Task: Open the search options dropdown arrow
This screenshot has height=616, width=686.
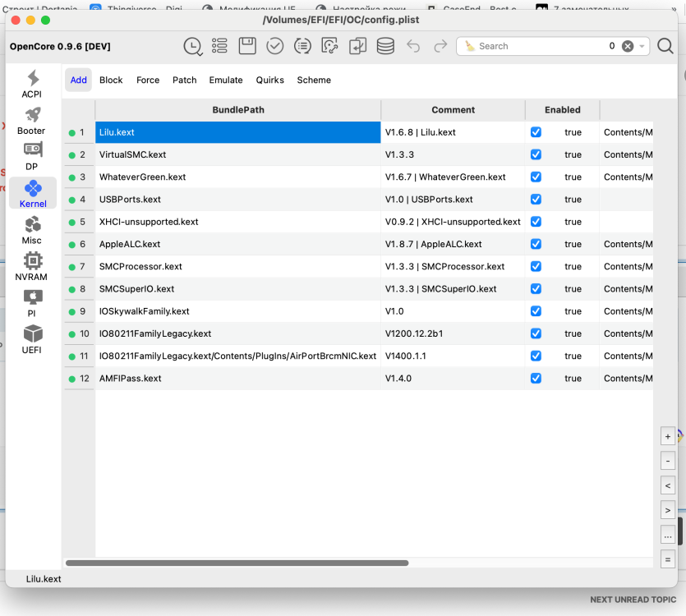Action: point(642,46)
